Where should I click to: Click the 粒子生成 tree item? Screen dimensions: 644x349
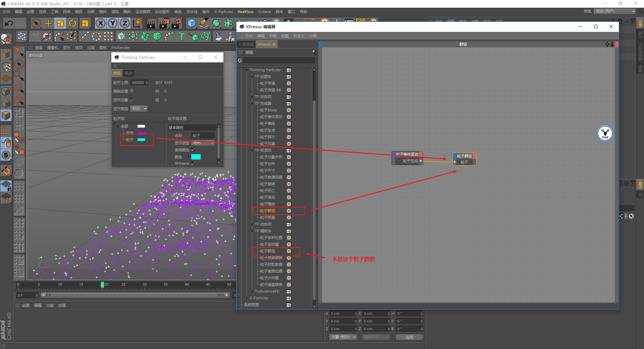[x=267, y=130]
